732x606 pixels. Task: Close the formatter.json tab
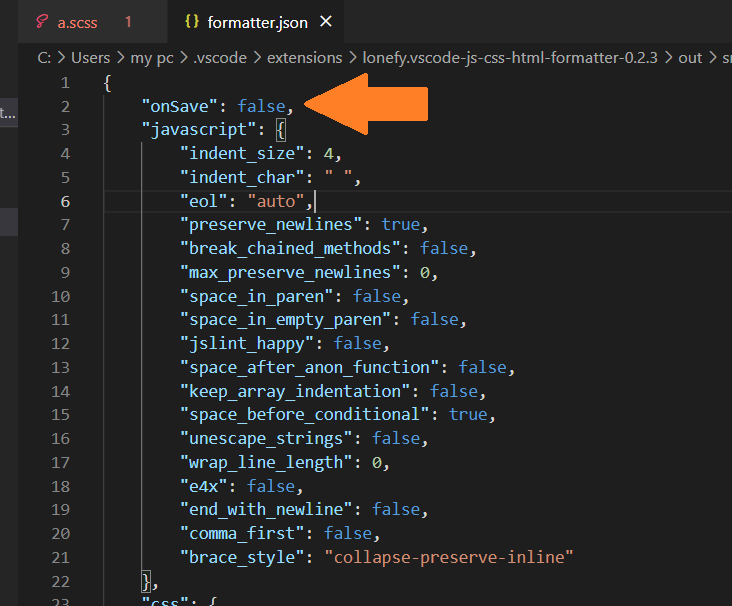(326, 21)
